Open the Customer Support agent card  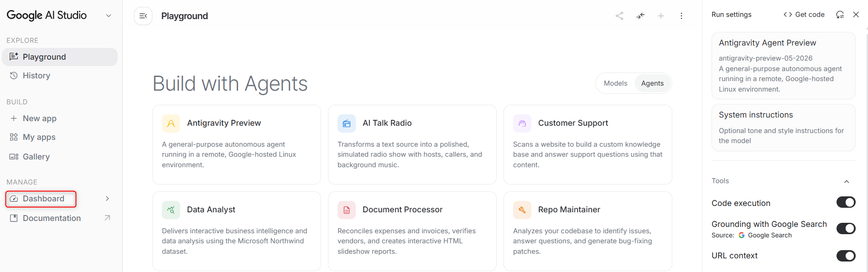pos(588,144)
